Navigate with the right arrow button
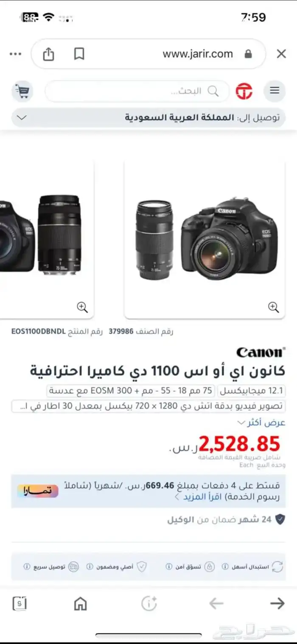This screenshot has width=297, height=644. (x=277, y=603)
